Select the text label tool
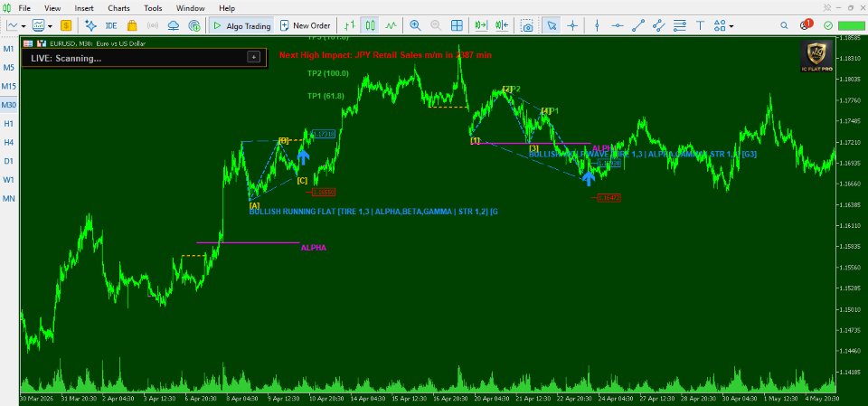This screenshot has height=406, width=868. tap(700, 25)
